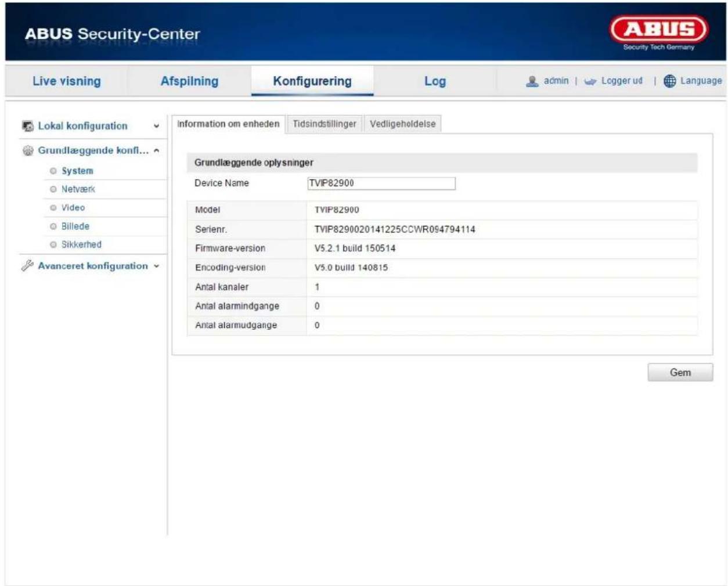Image resolution: width=728 pixels, height=586 pixels.
Task: Click the firmware value V5.2.1 build 150514
Action: point(355,249)
